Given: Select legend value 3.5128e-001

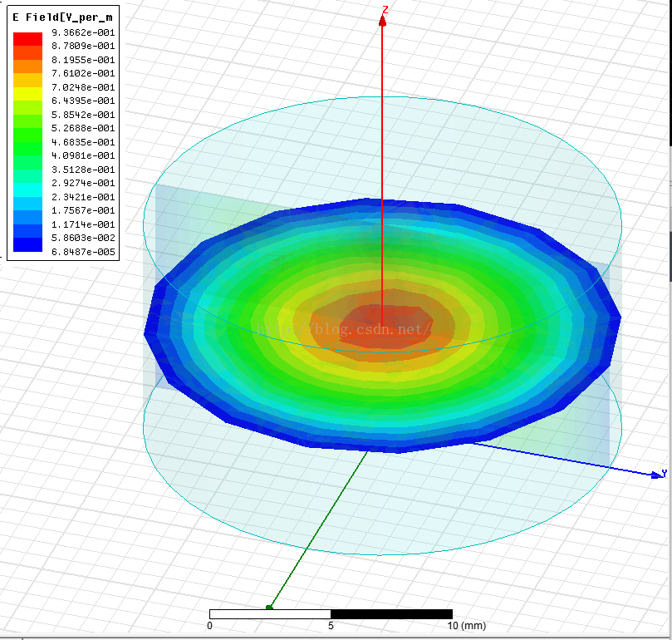Looking at the screenshot, I should [83, 170].
